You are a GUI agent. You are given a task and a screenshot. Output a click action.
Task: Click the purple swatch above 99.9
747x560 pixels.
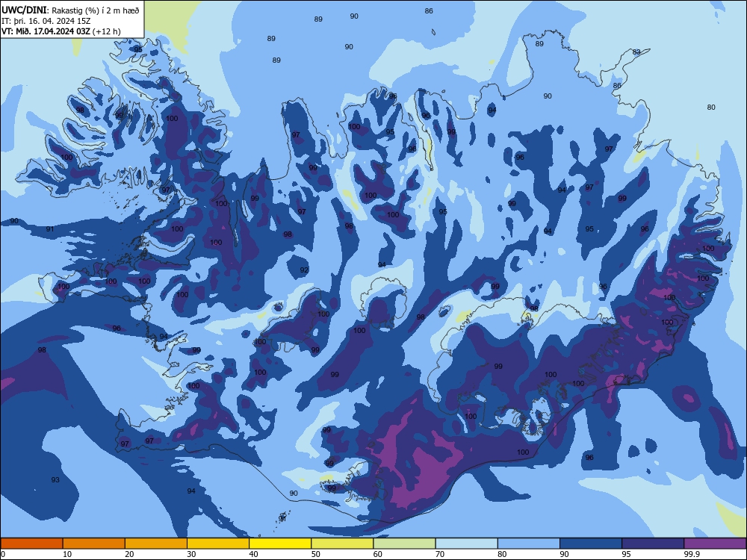(715, 544)
